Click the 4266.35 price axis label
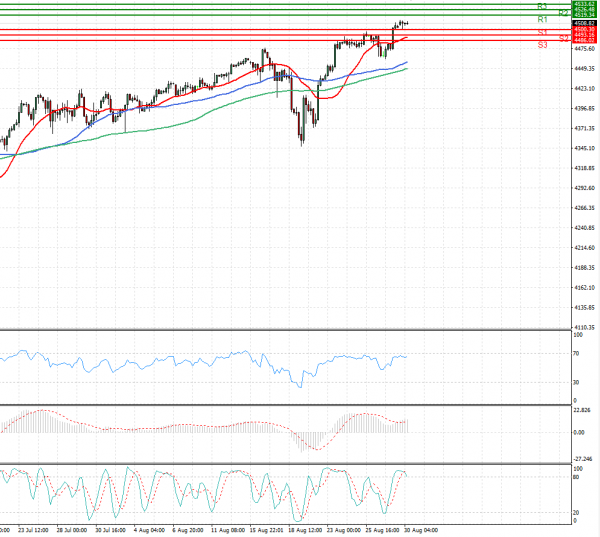600x537 pixels. click(584, 208)
